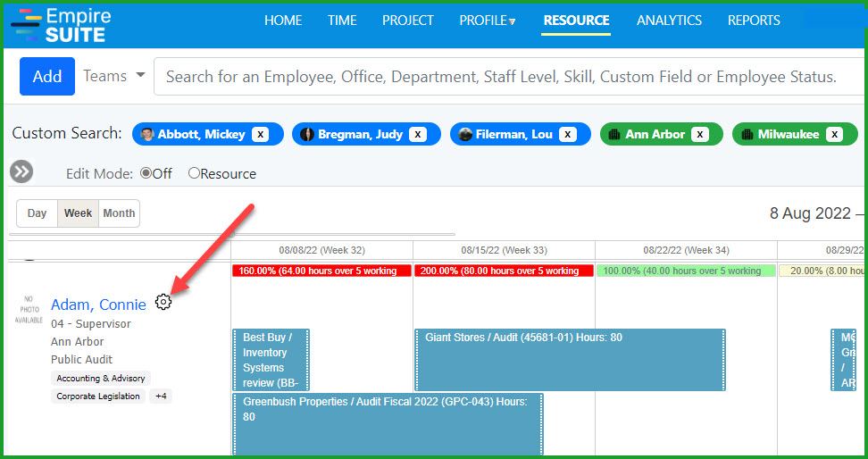Switch to Month view
This screenshot has height=459, width=868.
point(119,213)
